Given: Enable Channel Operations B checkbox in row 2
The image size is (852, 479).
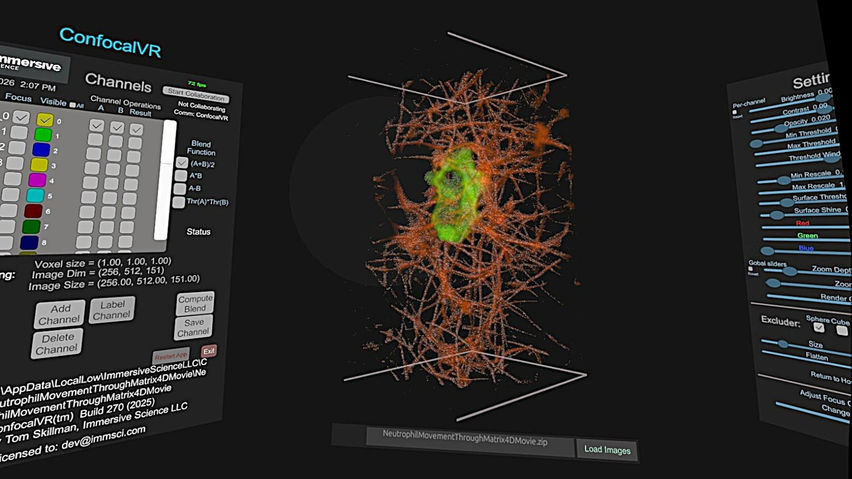Looking at the screenshot, I should [x=114, y=155].
